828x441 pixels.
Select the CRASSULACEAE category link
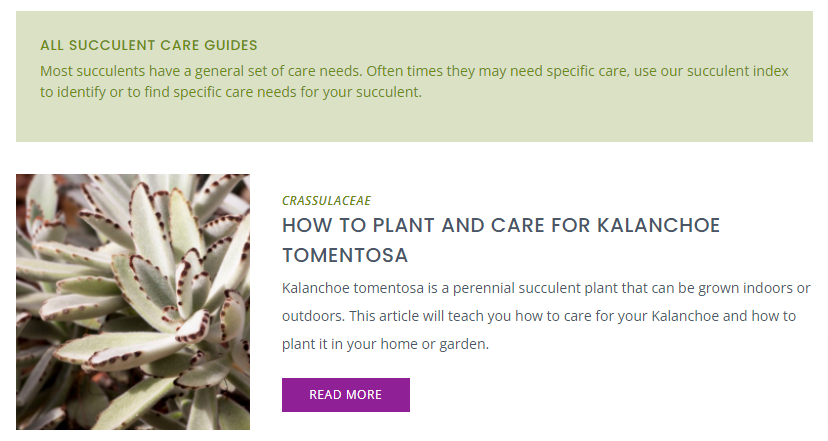tap(326, 201)
